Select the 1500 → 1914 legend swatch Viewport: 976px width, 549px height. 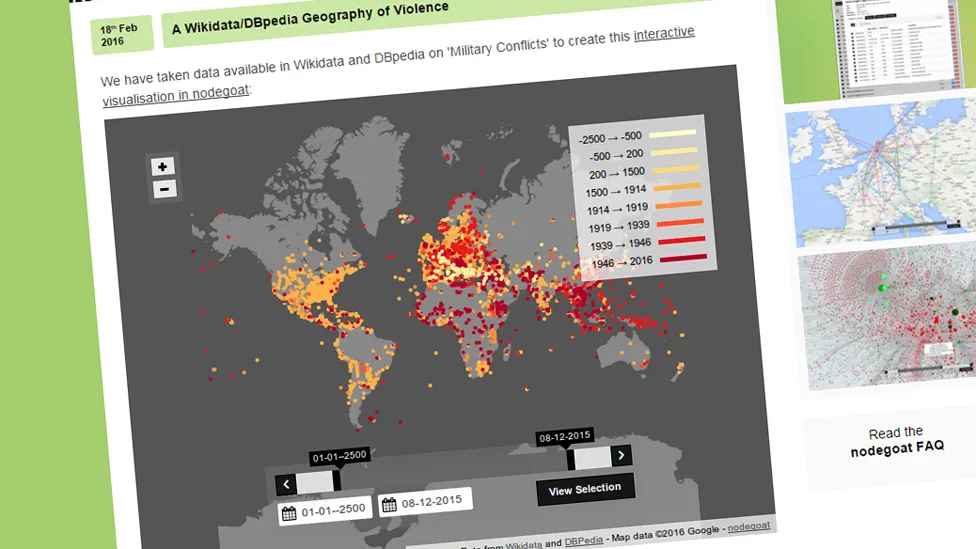point(677,186)
